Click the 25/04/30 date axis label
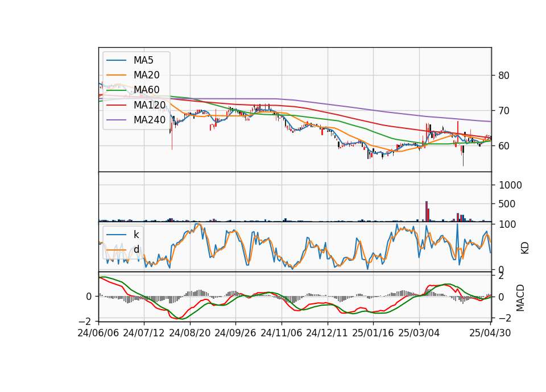The width and height of the screenshot is (546, 392). pyautogui.click(x=490, y=333)
